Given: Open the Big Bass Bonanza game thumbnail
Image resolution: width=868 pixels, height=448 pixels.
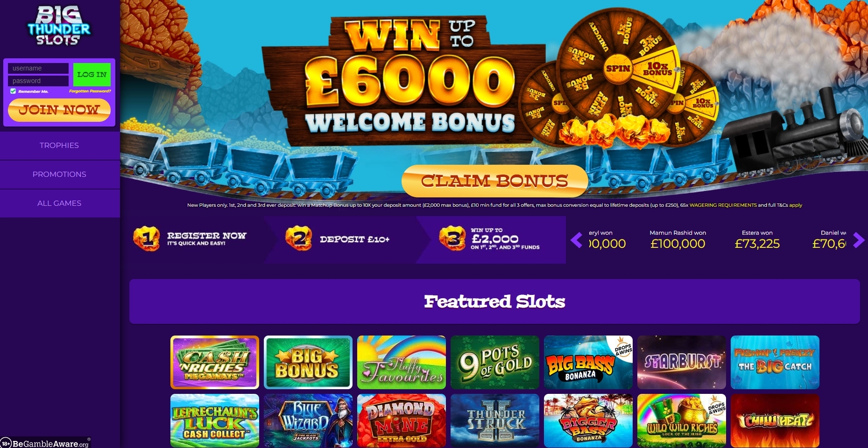Looking at the screenshot, I should (588, 362).
